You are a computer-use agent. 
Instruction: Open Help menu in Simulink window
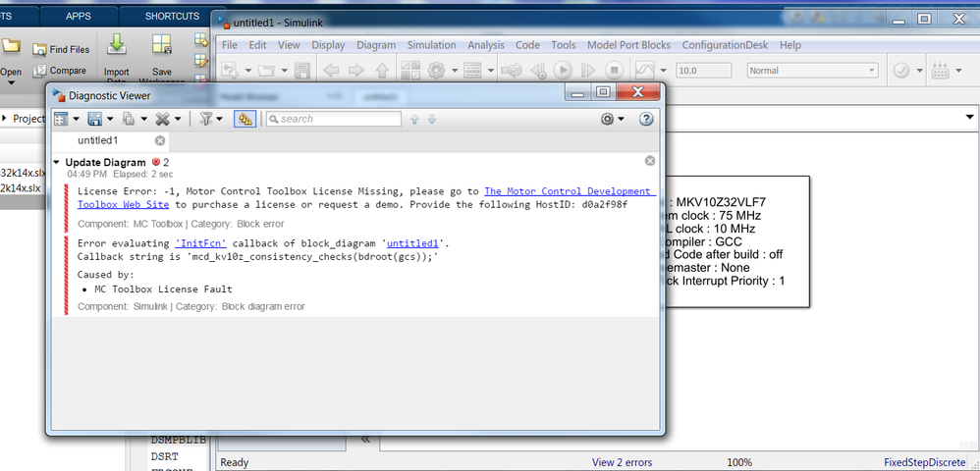pos(790,45)
